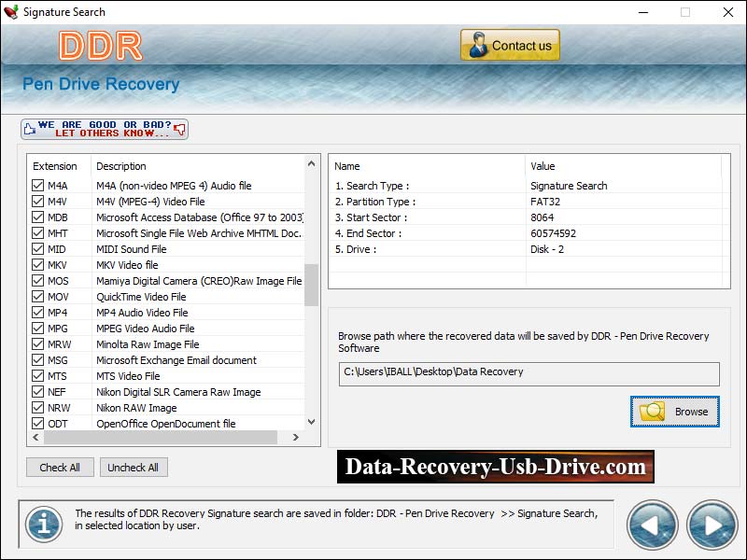This screenshot has height=560, width=747.
Task: Go back with the left arrow button
Action: click(x=652, y=525)
